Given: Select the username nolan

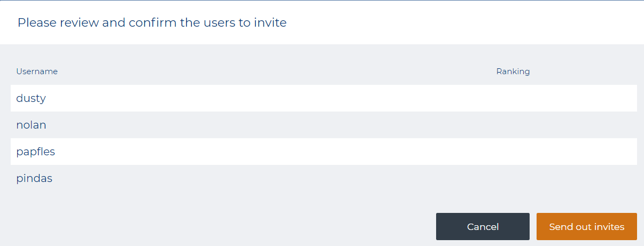Looking at the screenshot, I should [31, 125].
